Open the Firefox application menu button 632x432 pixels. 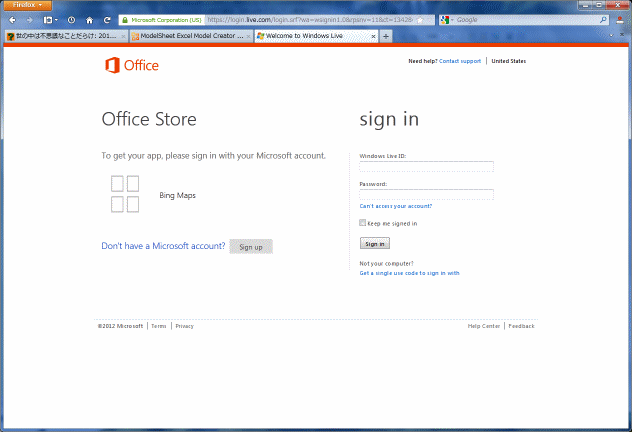[26, 5]
